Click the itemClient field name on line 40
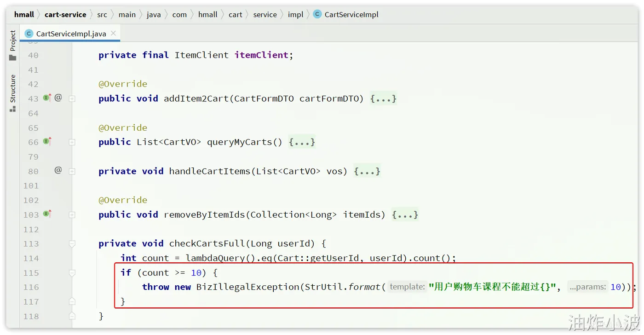This screenshot has width=644, height=335. (261, 55)
